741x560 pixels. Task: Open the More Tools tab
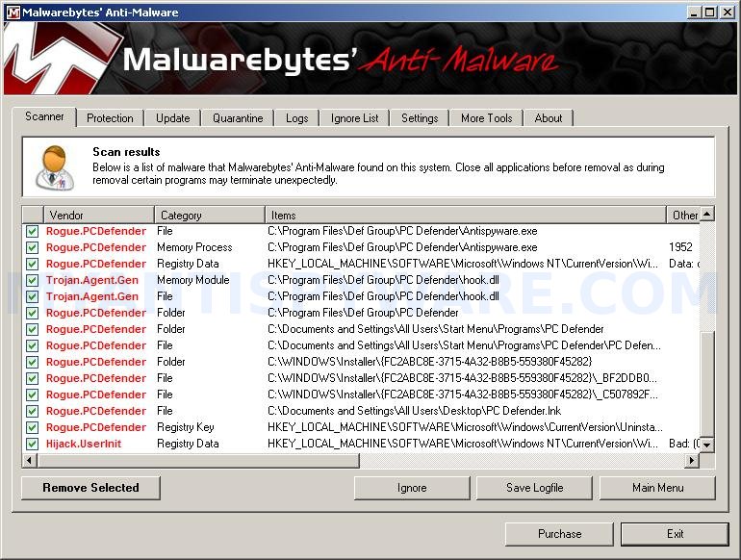(x=486, y=118)
